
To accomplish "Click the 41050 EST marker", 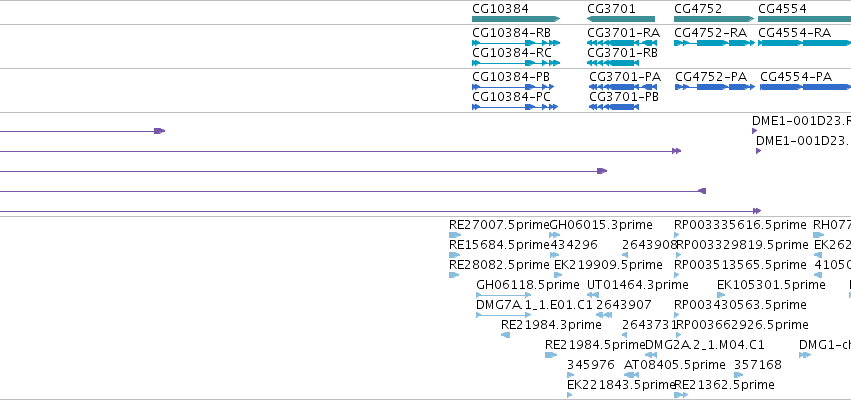I will click(818, 275).
